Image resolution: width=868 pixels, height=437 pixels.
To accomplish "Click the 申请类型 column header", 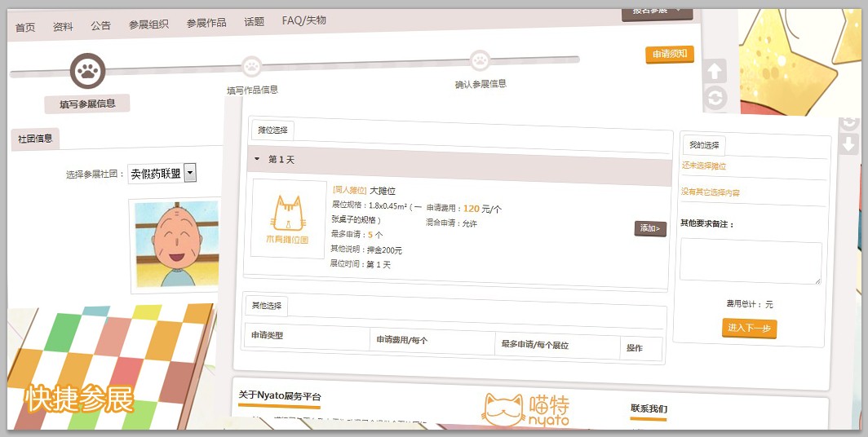I will click(x=268, y=335).
